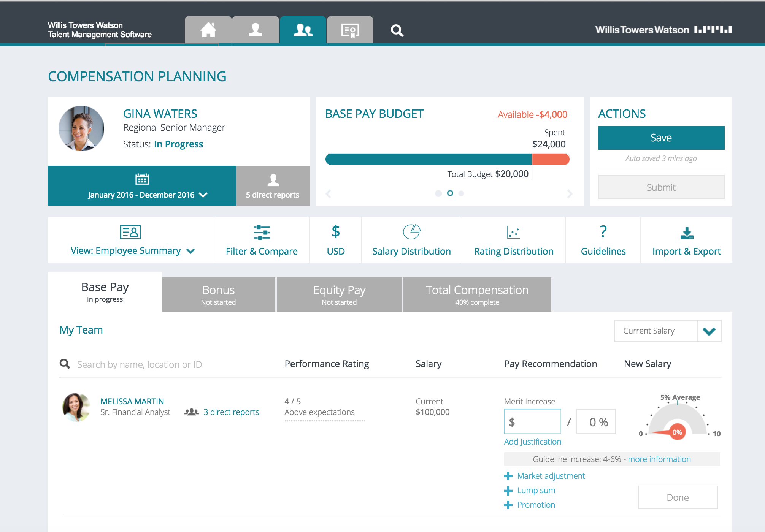
Task: Open the Total Compensation tab
Action: point(476,294)
